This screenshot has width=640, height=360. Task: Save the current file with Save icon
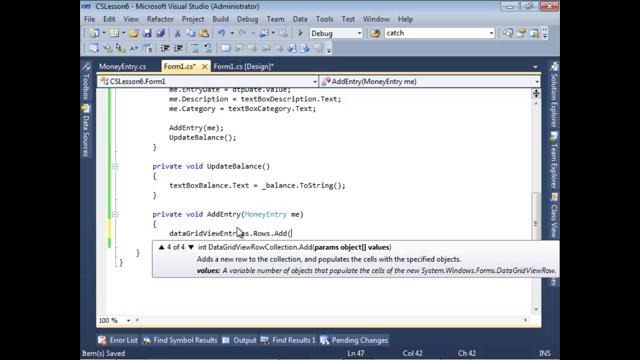147,33
